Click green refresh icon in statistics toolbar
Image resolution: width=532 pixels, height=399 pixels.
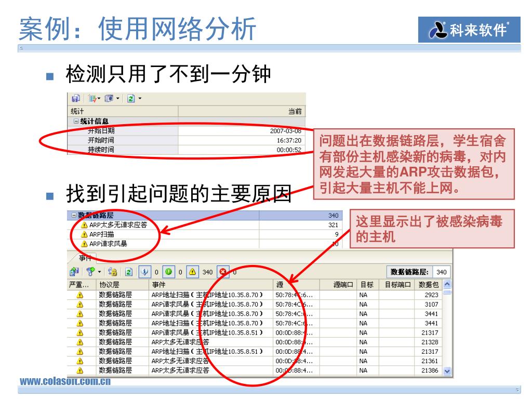(131, 98)
